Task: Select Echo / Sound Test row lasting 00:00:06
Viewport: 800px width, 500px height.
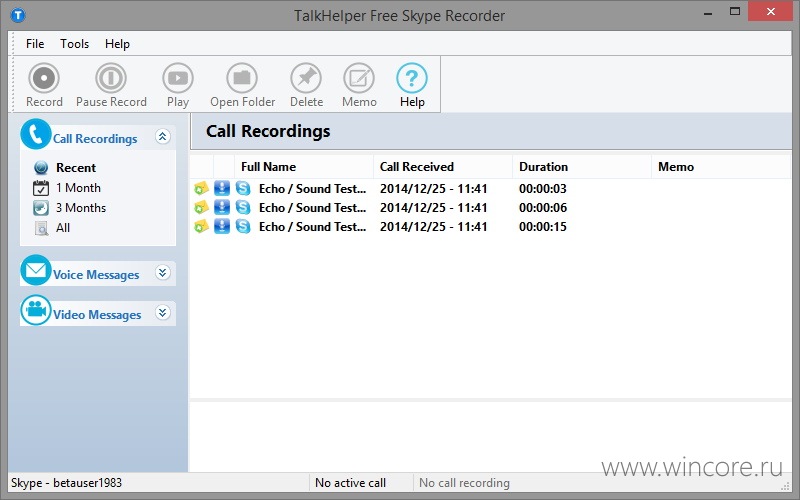Action: (491, 207)
